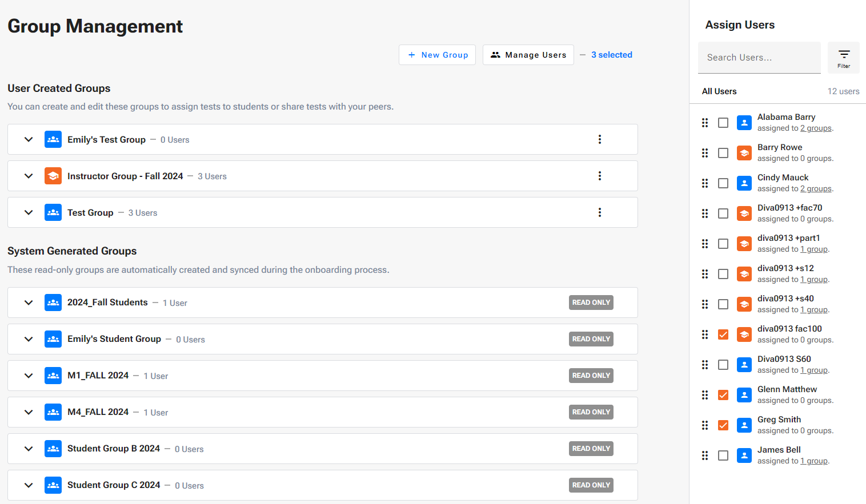Click the blue user icon for Cindy Mauck
This screenshot has height=504, width=866.
[744, 183]
